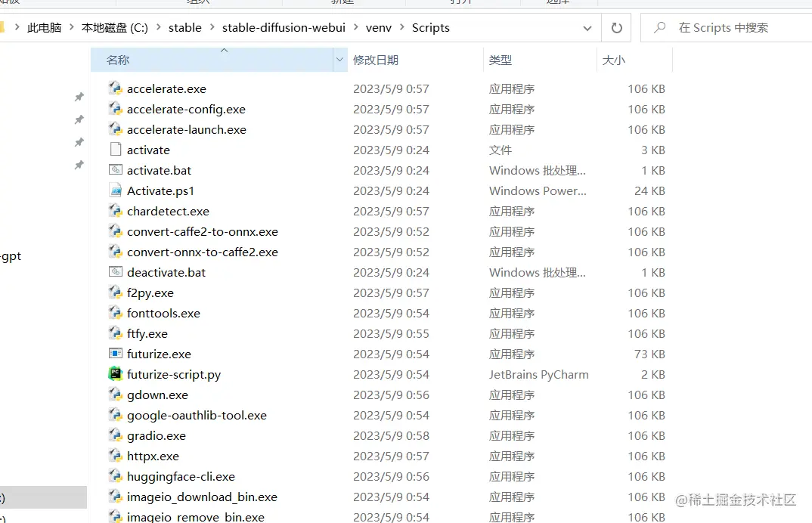Click the httpx.exe icon
Screen dimensions: 812x523
tap(116, 456)
